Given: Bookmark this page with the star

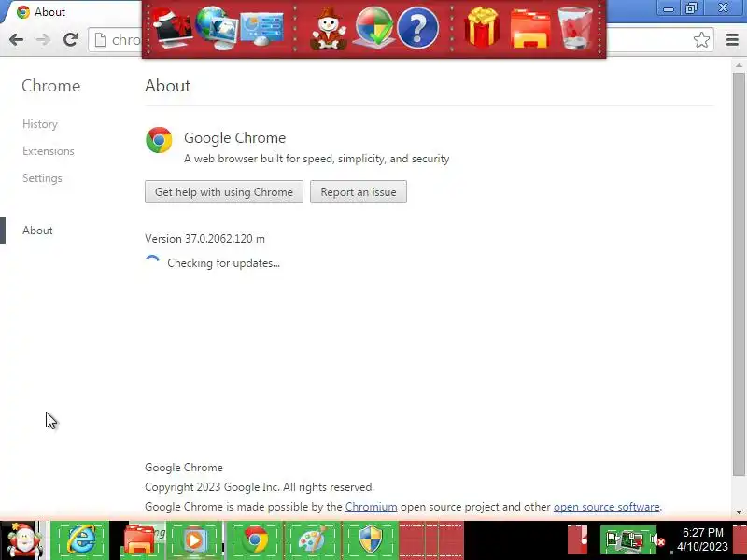Looking at the screenshot, I should pyautogui.click(x=701, y=40).
